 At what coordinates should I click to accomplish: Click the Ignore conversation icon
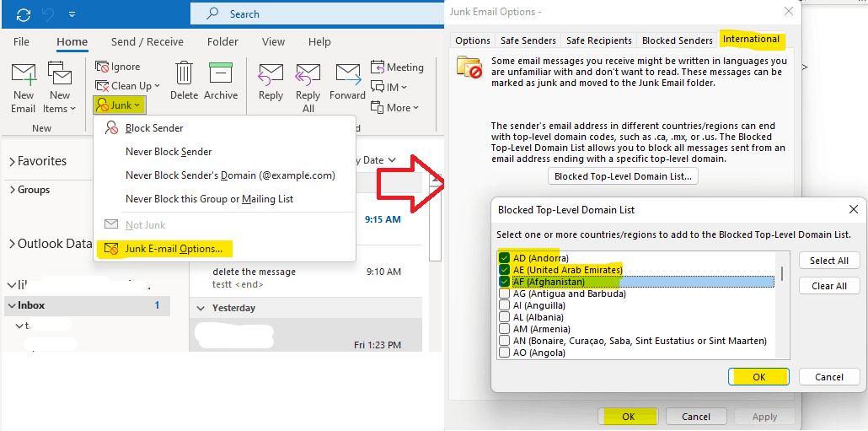pos(102,67)
